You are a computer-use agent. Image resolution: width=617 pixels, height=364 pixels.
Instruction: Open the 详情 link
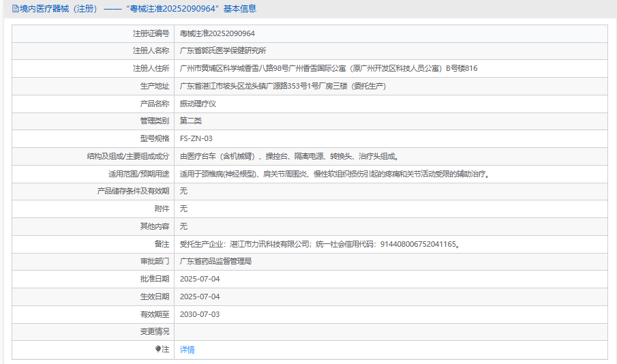(x=187, y=350)
